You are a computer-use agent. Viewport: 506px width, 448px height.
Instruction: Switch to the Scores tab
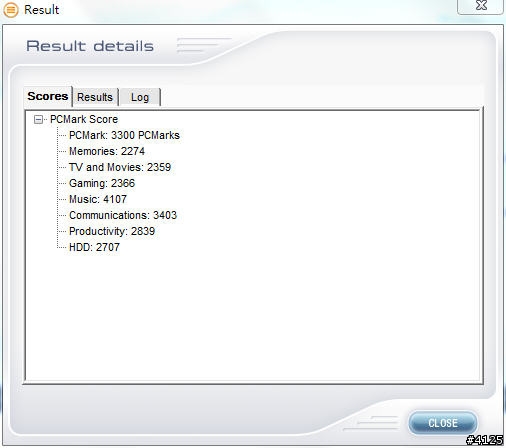point(48,97)
